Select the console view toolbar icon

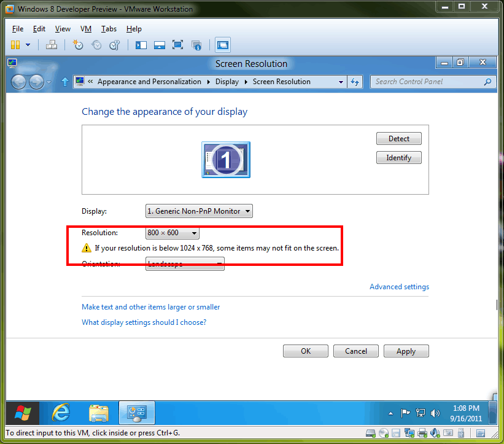pyautogui.click(x=223, y=45)
